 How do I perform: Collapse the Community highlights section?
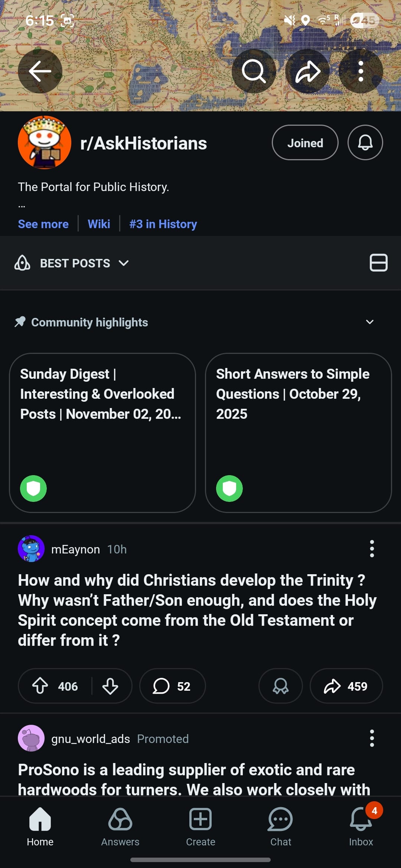369,322
